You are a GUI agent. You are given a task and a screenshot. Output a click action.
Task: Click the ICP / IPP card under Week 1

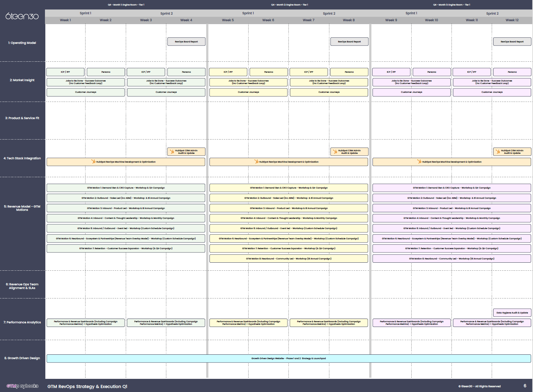65,72
